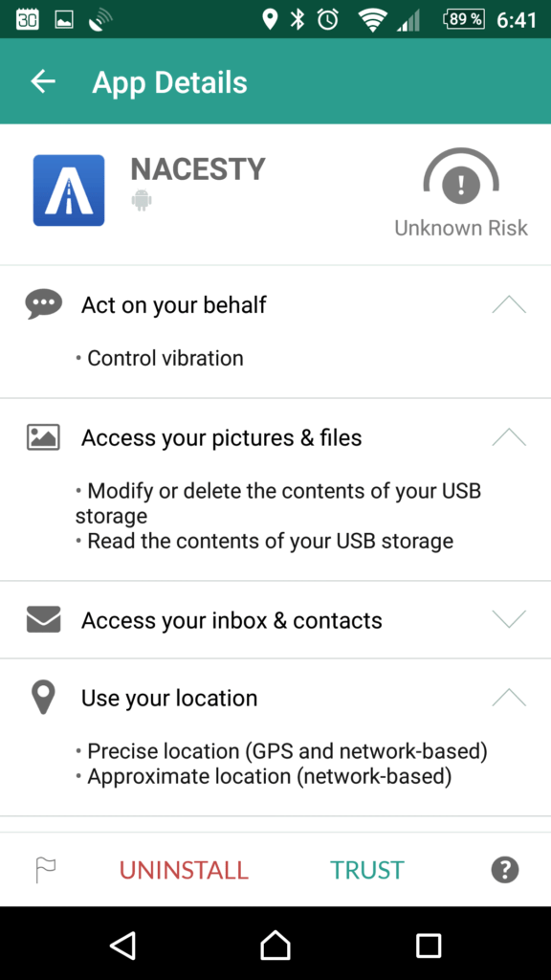Image resolution: width=551 pixels, height=980 pixels.
Task: Tap the picture icon beside Access your pictures & files
Action: click(x=43, y=436)
